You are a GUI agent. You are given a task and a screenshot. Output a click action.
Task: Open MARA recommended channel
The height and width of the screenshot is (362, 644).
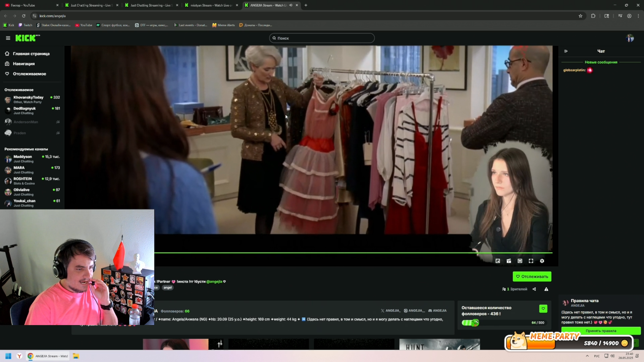(32, 170)
